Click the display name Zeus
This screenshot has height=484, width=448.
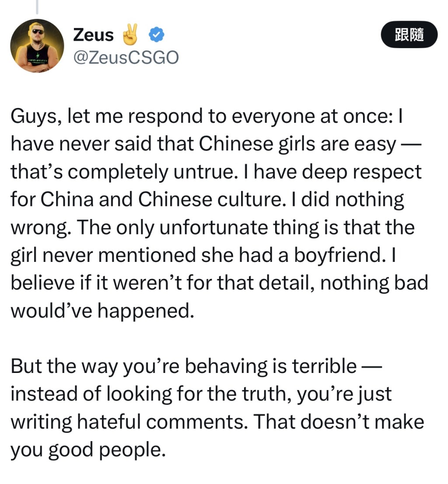point(93,35)
